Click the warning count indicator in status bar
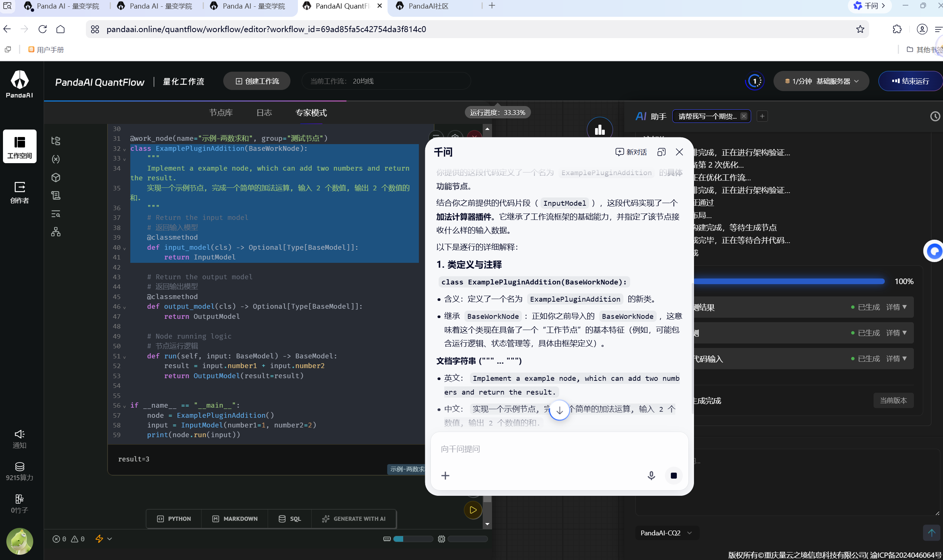The image size is (943, 560). pyautogui.click(x=78, y=539)
